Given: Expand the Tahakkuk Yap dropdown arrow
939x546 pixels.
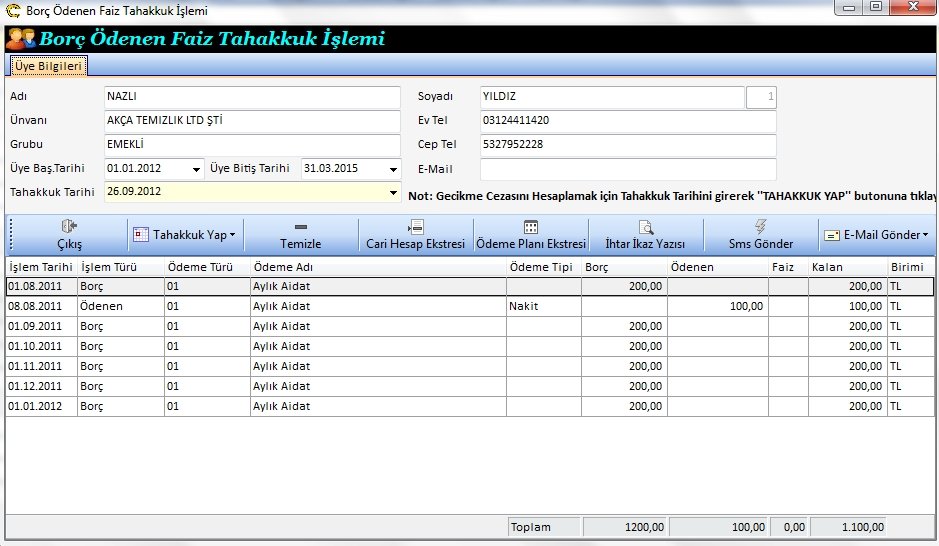Looking at the screenshot, I should point(232,235).
